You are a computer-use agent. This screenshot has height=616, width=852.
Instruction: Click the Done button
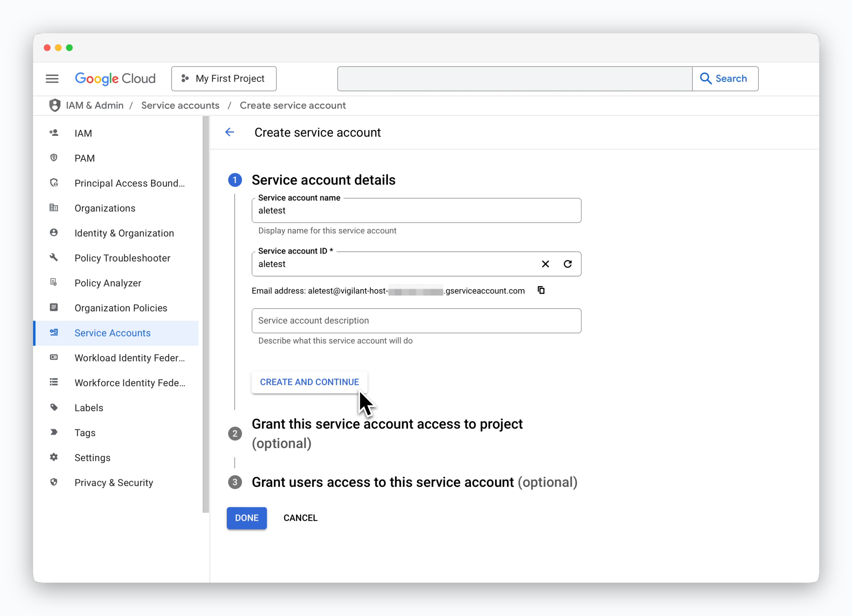click(x=247, y=518)
